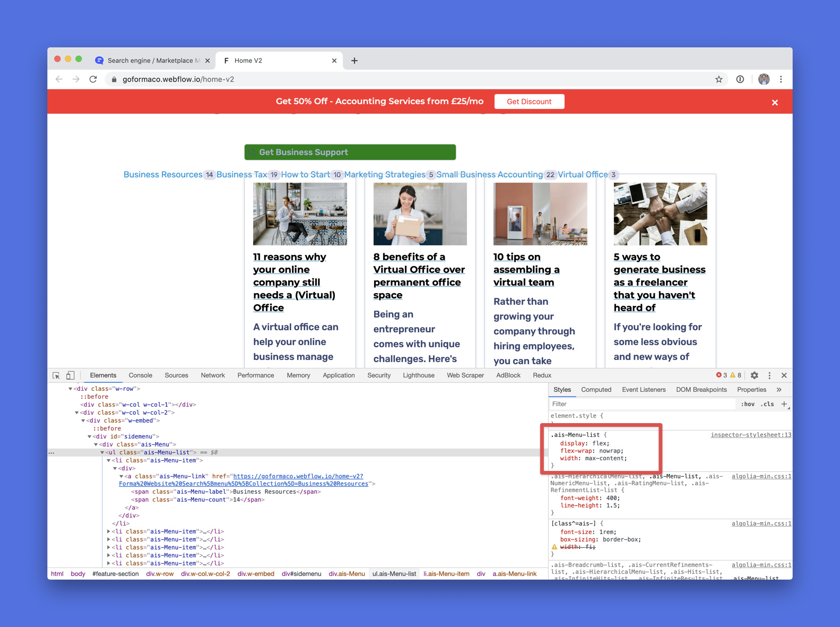
Task: Collapse the sidemenu div node
Action: [89, 436]
